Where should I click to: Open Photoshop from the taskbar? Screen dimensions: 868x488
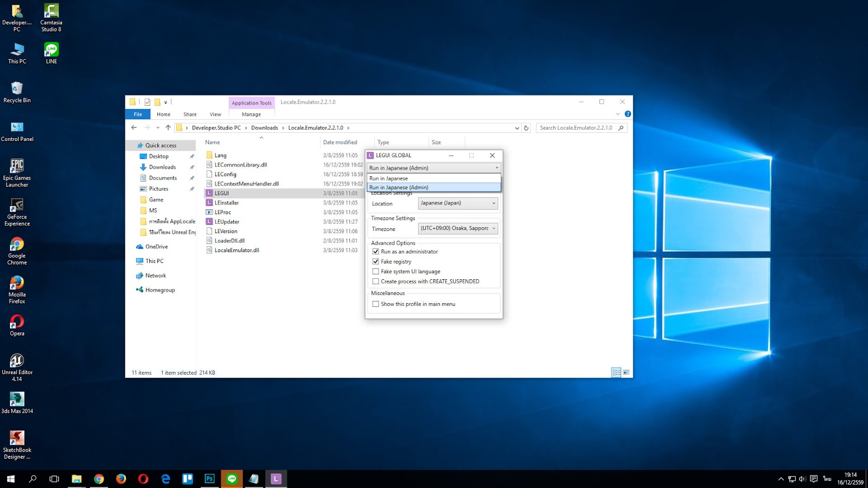point(209,479)
